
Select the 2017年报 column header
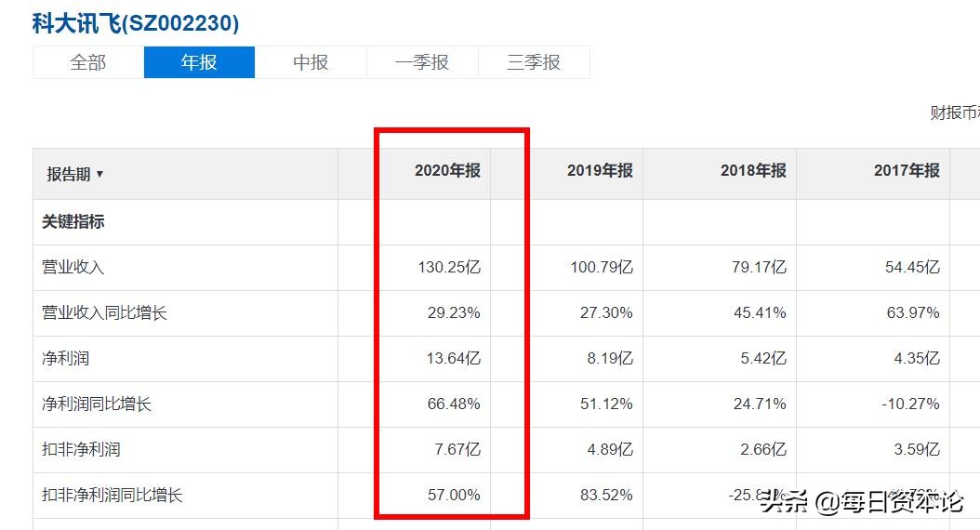pos(907,171)
